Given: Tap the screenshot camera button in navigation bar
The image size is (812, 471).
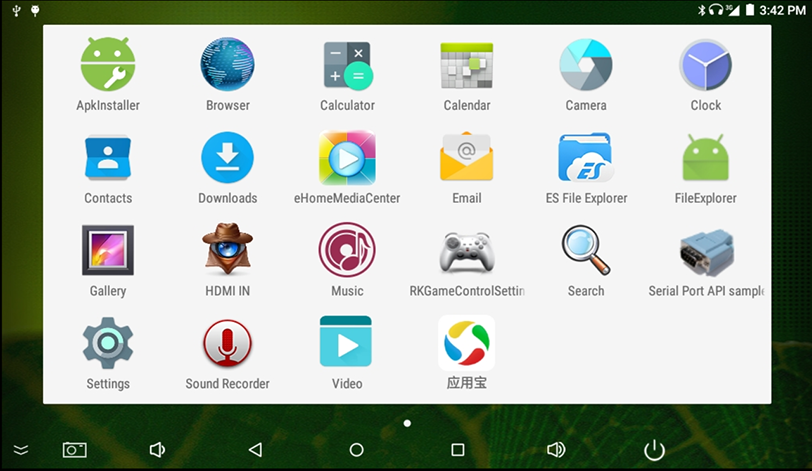Looking at the screenshot, I should click(x=75, y=450).
